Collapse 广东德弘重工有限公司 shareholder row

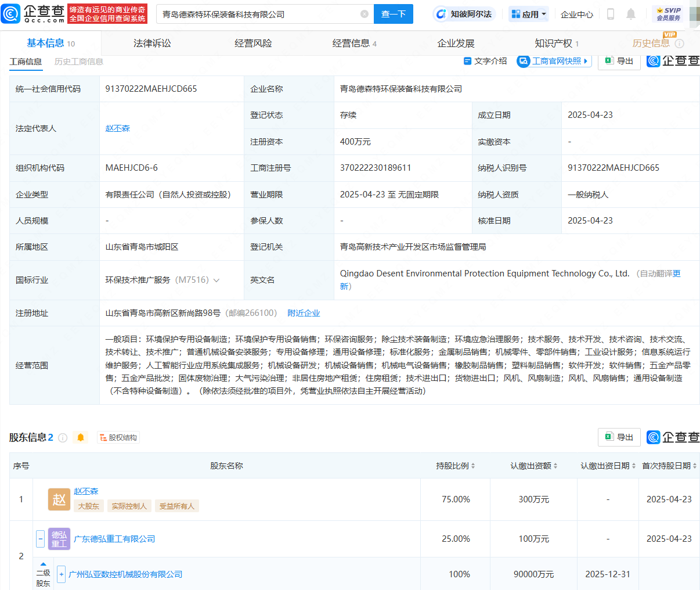click(40, 539)
